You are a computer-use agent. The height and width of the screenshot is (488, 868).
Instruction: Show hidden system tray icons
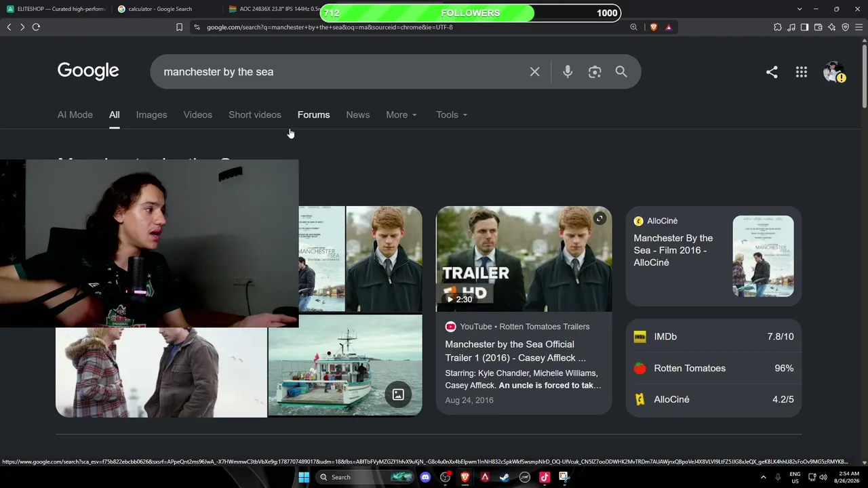764,477
